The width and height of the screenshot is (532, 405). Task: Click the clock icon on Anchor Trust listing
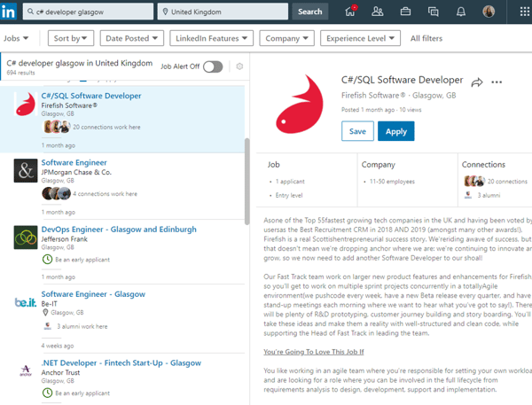47,393
